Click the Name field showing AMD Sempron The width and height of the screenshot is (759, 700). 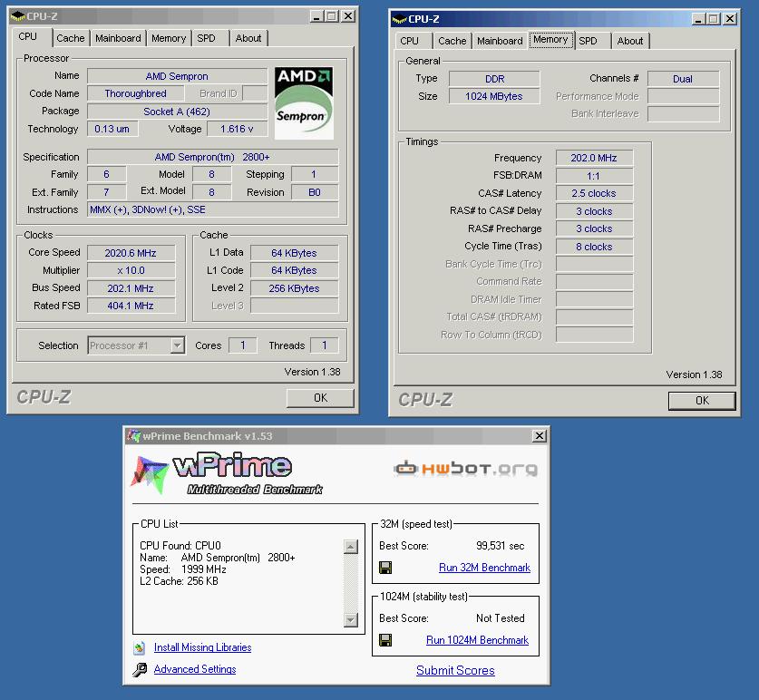[177, 76]
